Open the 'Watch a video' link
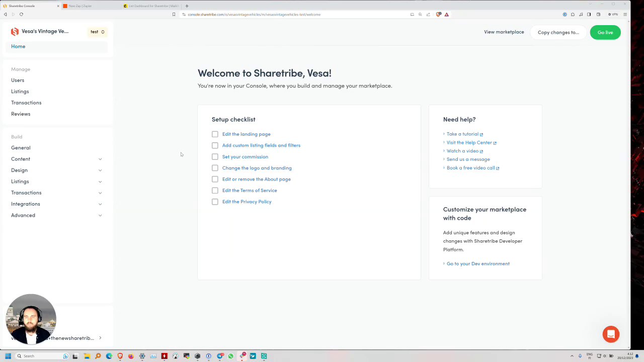Screen dimensions: 644x362 (x=464, y=151)
